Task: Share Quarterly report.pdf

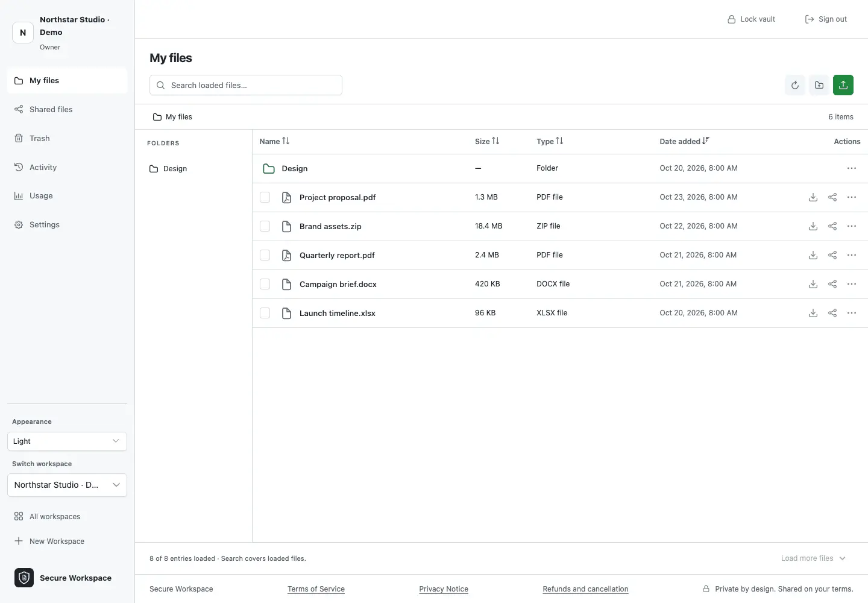Action: 832,255
